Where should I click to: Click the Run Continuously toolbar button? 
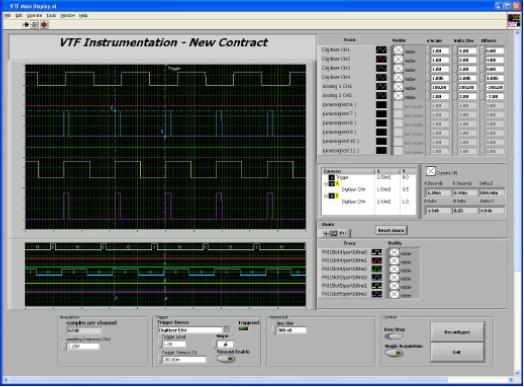(35, 24)
